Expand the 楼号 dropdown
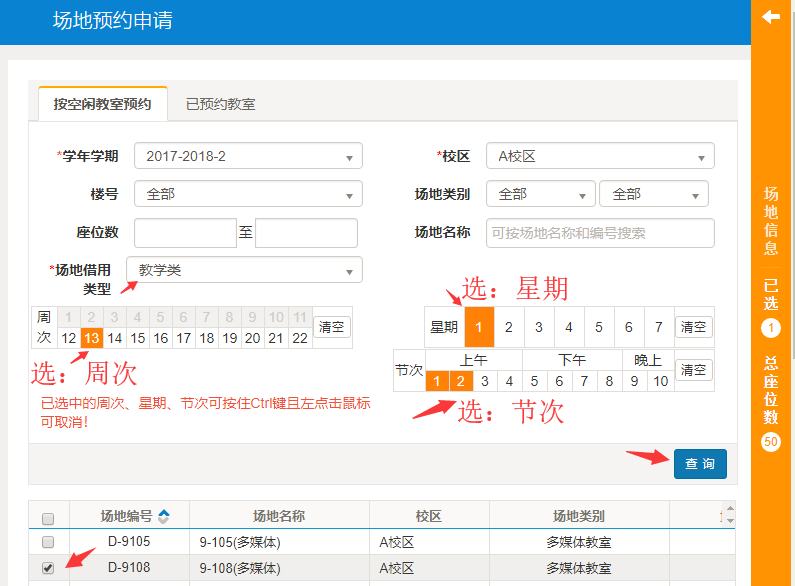 click(x=248, y=194)
